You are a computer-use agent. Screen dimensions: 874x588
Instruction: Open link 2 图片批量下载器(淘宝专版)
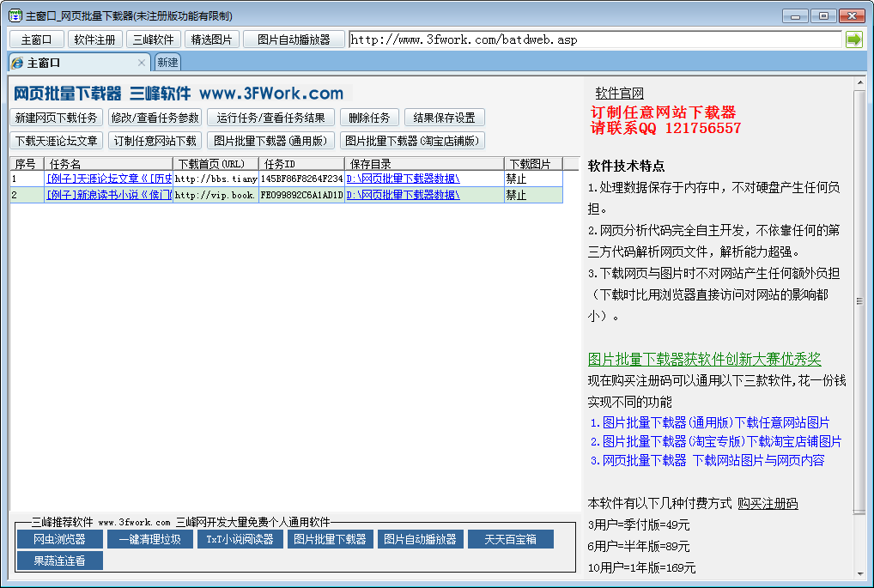716,441
